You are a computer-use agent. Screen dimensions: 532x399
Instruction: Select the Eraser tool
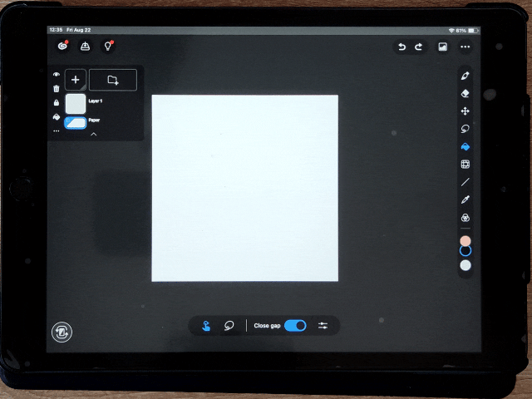(465, 93)
